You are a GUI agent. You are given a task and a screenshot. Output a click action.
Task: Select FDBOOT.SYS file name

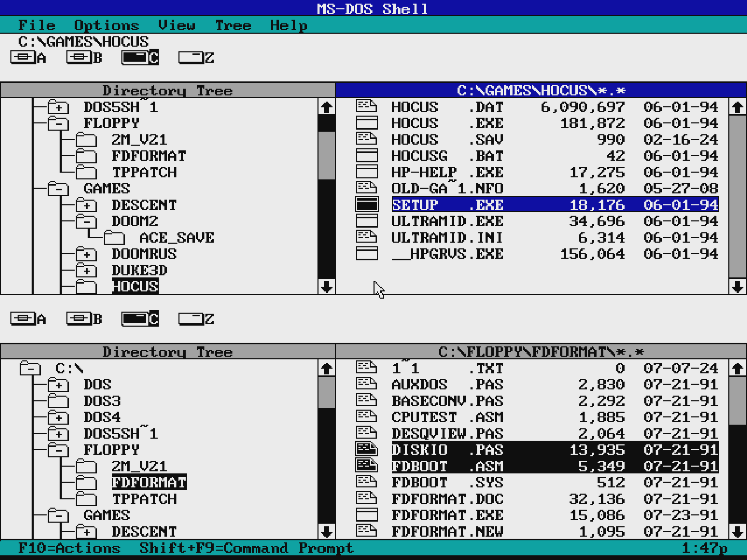click(x=448, y=482)
